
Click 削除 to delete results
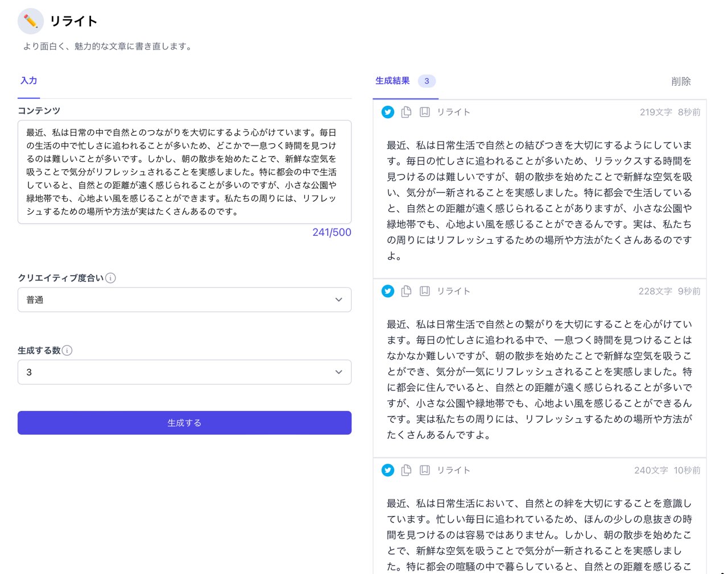[681, 81]
